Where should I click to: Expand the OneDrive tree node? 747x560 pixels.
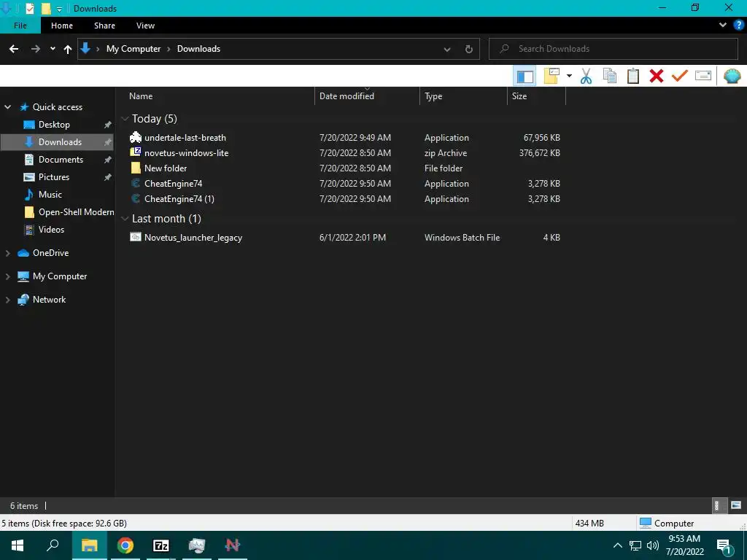point(7,253)
